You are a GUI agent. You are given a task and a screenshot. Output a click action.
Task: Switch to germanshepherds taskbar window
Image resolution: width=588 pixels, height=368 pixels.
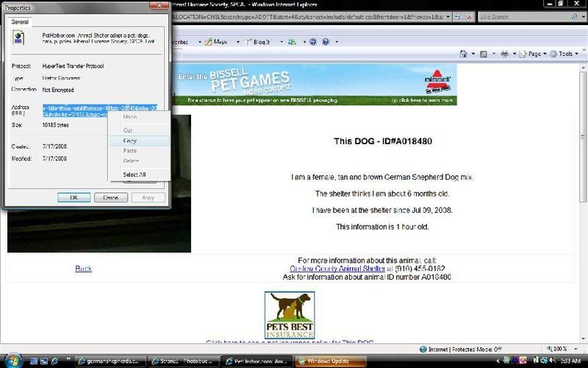point(109,361)
